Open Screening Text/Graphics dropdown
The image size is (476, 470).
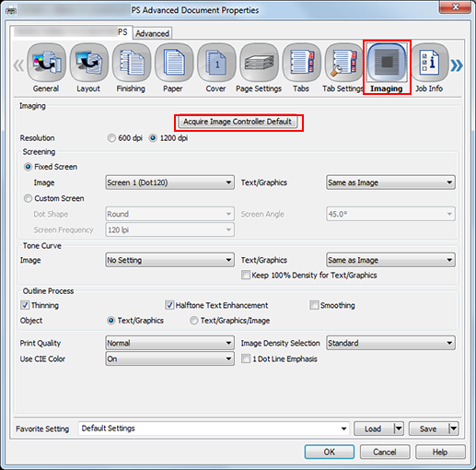coord(390,182)
